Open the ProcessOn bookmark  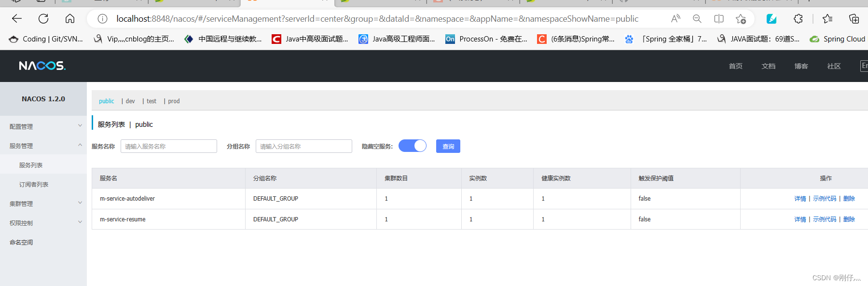[x=486, y=39]
